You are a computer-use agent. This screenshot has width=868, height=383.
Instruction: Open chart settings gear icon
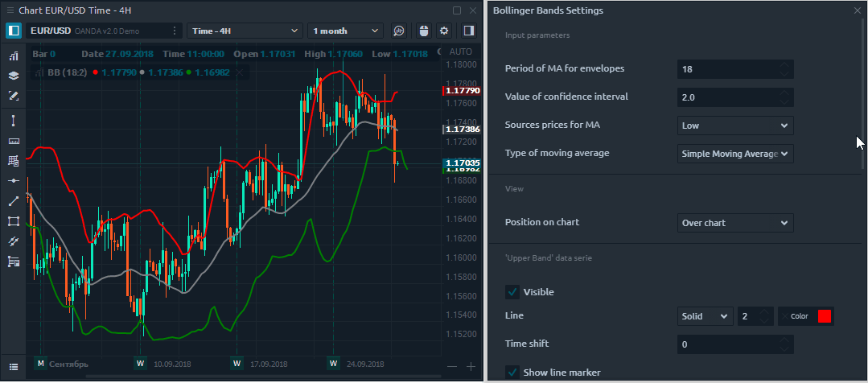[x=444, y=31]
